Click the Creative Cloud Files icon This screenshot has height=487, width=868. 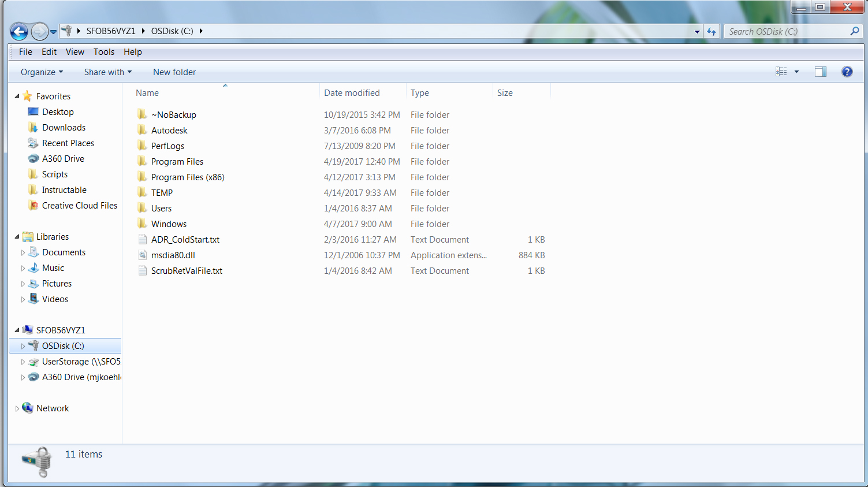pyautogui.click(x=33, y=206)
